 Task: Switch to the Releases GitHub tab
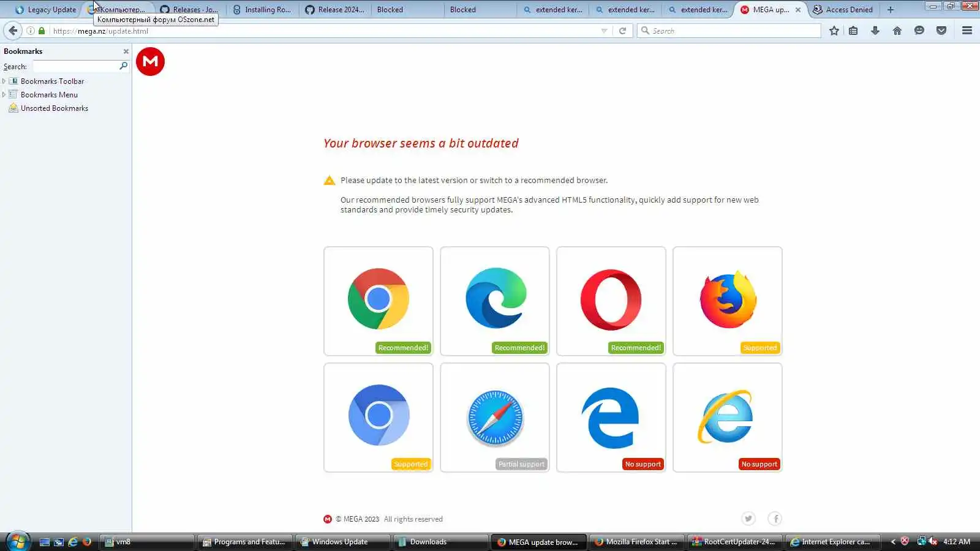pyautogui.click(x=189, y=10)
